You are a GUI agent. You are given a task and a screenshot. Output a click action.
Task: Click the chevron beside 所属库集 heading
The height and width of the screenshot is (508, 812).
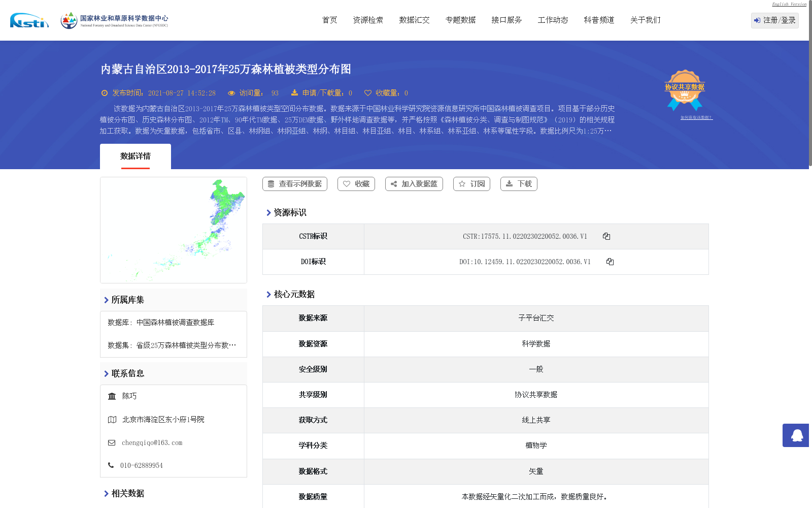click(106, 300)
